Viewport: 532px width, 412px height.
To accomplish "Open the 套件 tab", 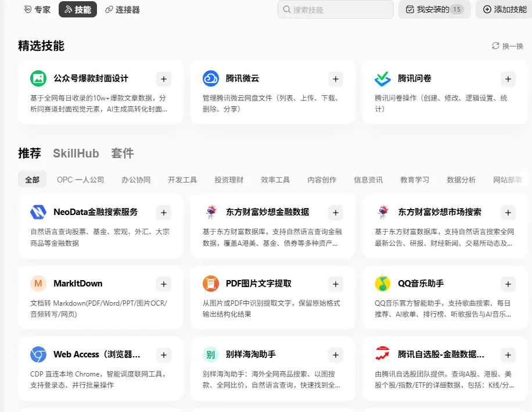I will (x=123, y=153).
